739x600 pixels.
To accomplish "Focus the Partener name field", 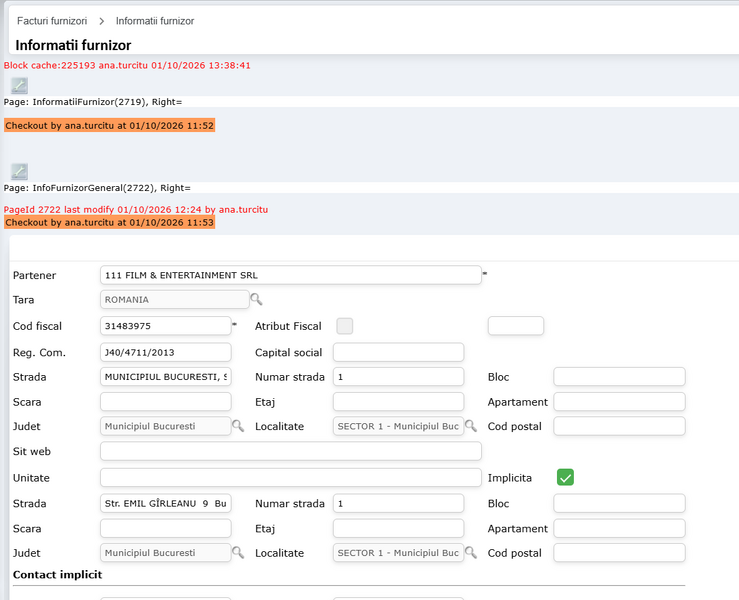I will pyautogui.click(x=291, y=275).
